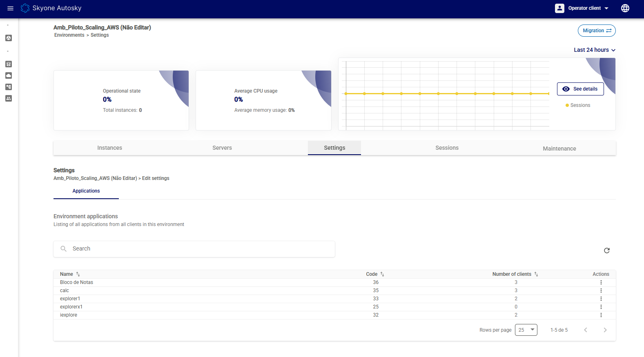
Task: Expand the Last 24 hours dropdown
Action: (594, 50)
